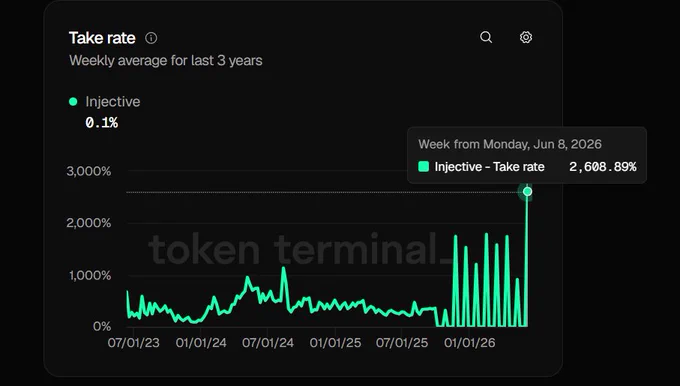
Task: Click the 0.1% Injective value readout
Action: coord(101,123)
